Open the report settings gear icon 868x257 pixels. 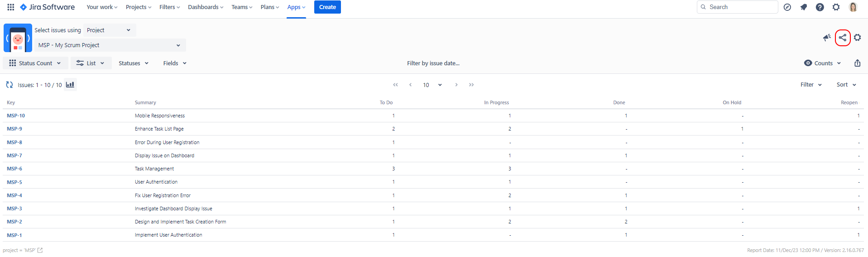857,38
